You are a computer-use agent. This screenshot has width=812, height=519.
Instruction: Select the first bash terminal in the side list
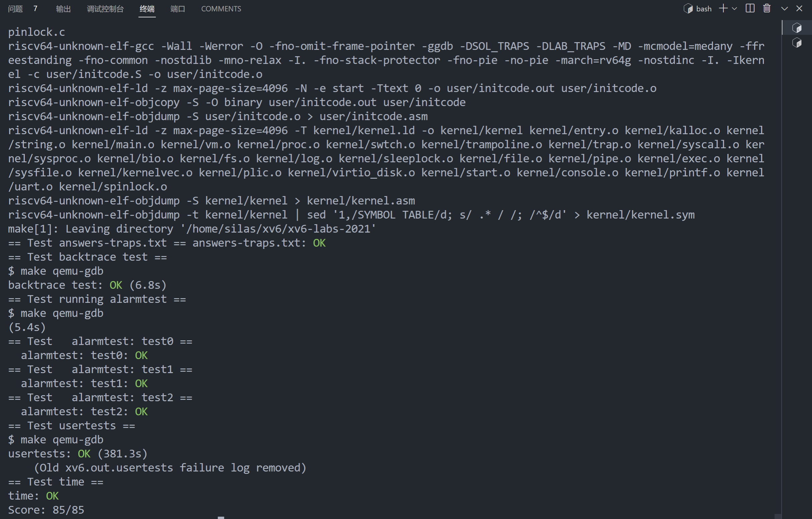pyautogui.click(x=797, y=28)
